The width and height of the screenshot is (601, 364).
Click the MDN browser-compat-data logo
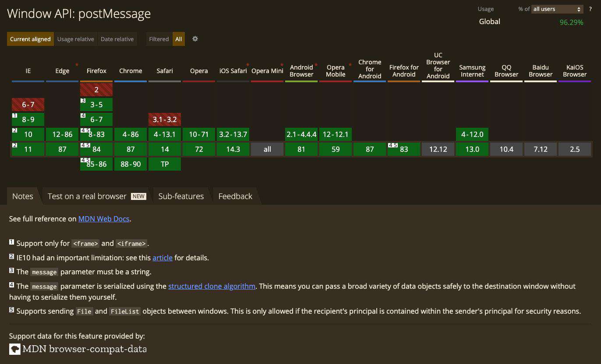[78, 349]
